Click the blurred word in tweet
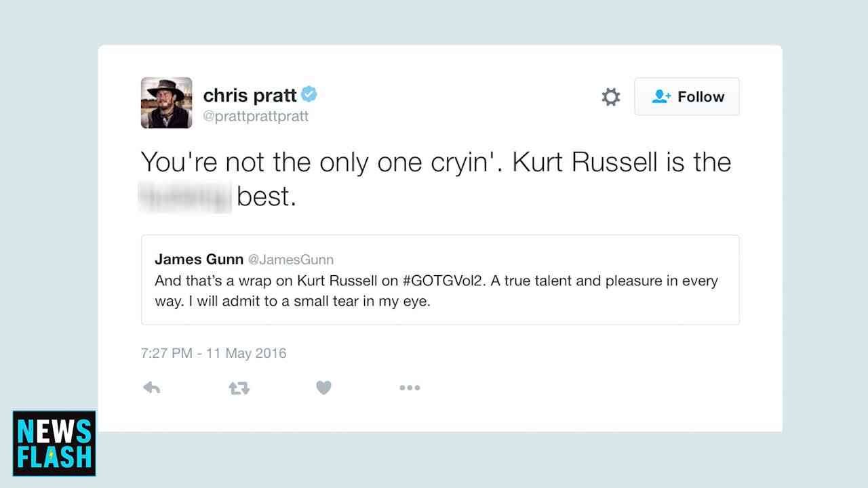 click(185, 197)
